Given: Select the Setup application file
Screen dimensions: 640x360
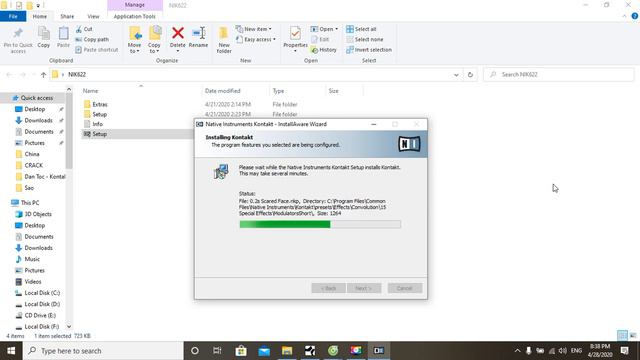Looking at the screenshot, I should click(99, 134).
